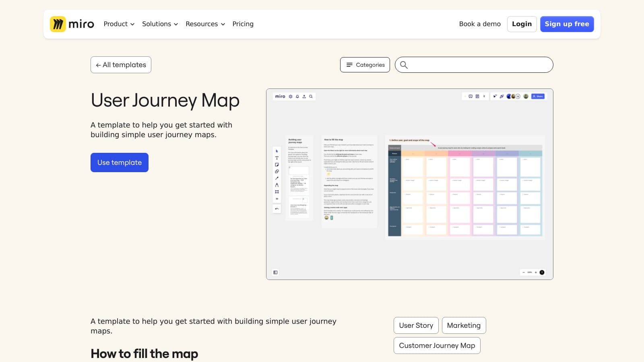Click the export upload icon in preview
Image resolution: width=644 pixels, height=362 pixels.
tap(304, 97)
